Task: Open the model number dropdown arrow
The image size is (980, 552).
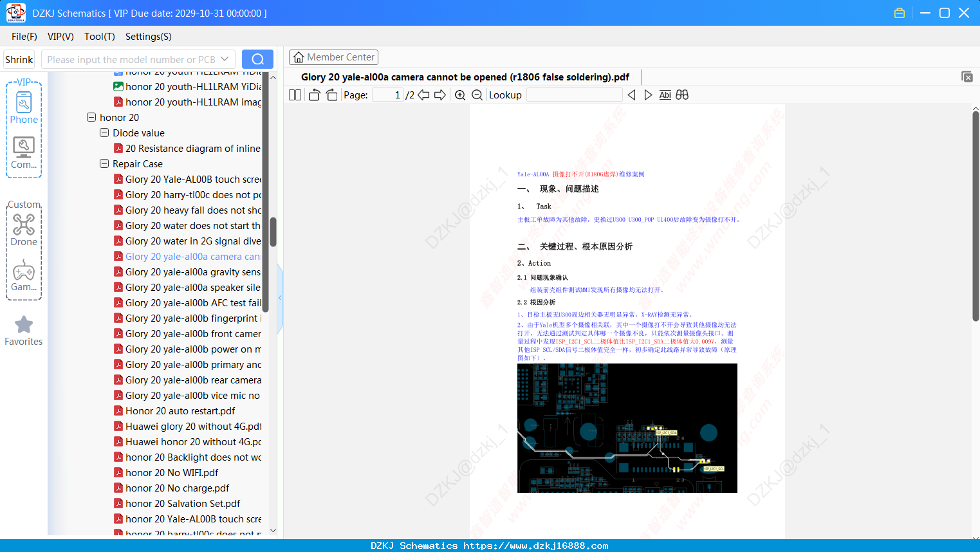Action: pyautogui.click(x=225, y=59)
